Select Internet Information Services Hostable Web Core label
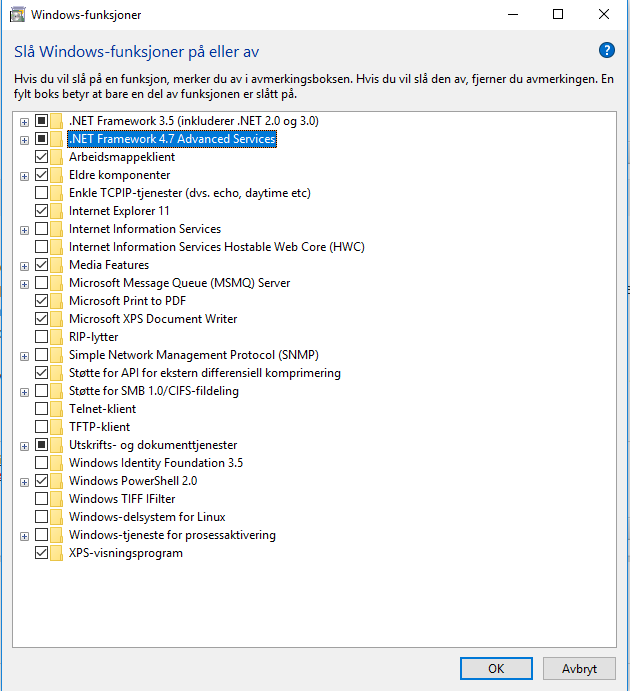 pos(217,247)
